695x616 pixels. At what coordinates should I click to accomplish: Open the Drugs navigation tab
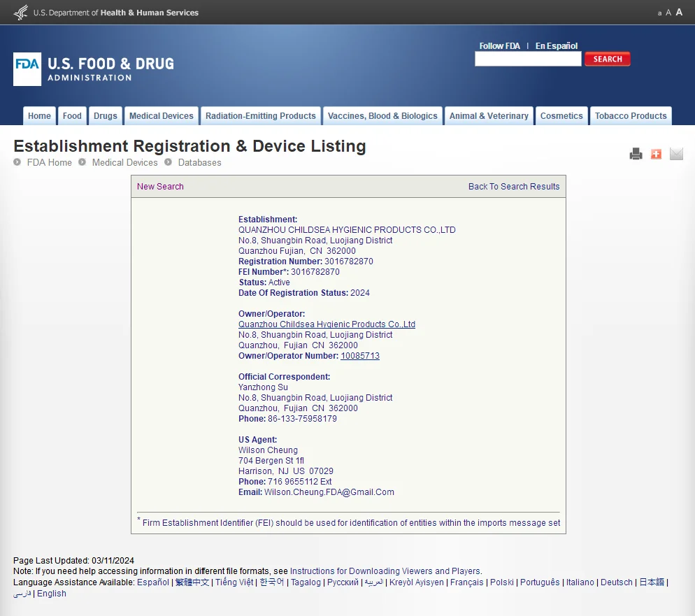click(x=105, y=115)
